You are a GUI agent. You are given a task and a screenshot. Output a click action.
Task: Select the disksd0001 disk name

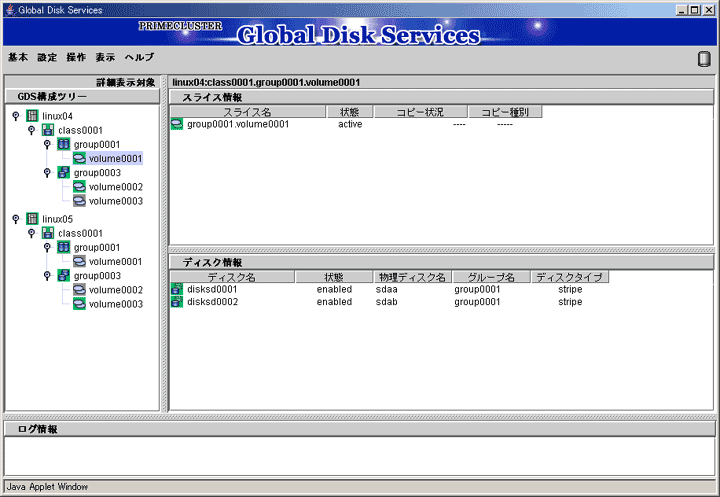click(x=212, y=289)
